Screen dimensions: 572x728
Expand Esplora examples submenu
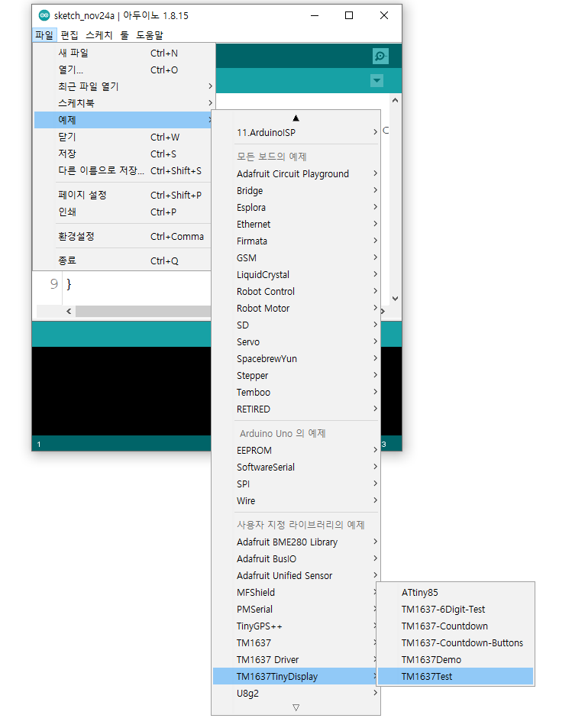296,207
